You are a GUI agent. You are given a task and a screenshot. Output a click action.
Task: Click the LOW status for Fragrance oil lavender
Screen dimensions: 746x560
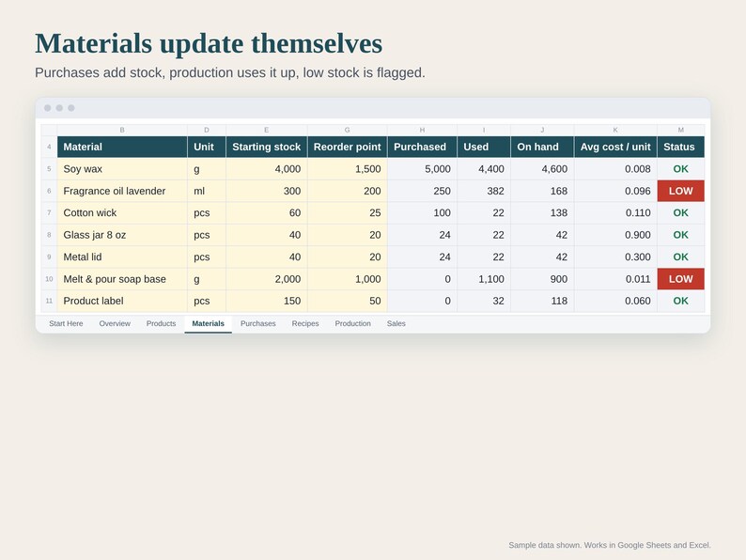[x=681, y=191]
